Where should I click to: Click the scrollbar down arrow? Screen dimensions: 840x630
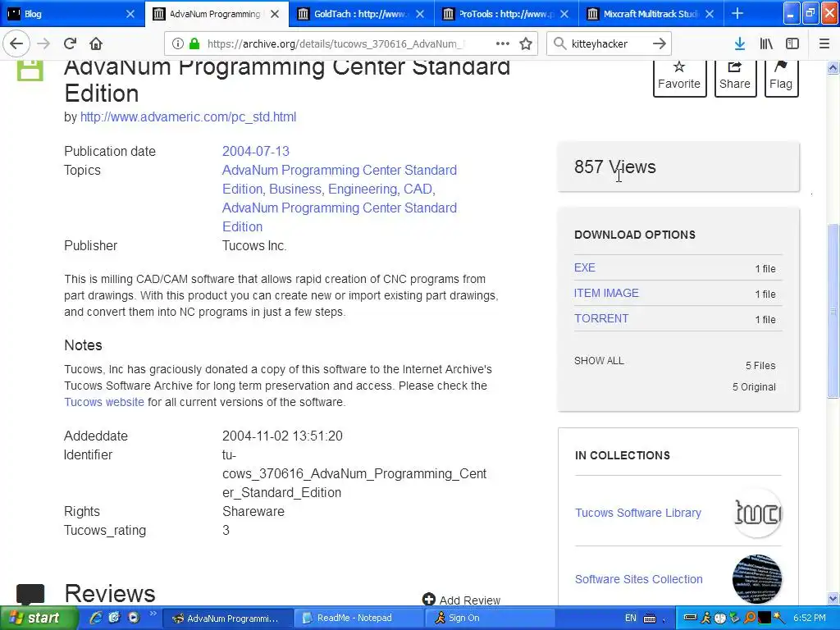(x=833, y=598)
